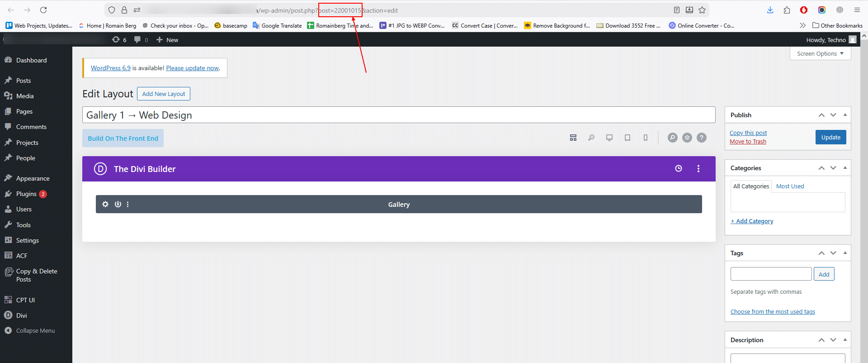Switch to the Most Used categories tab
This screenshot has height=363, width=868.
790,186
